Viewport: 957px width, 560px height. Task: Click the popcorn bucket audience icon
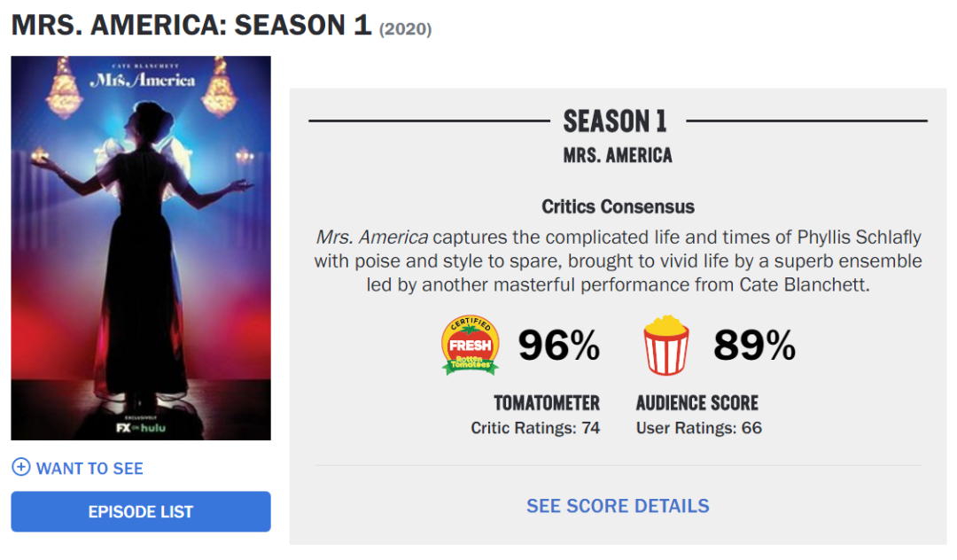(x=665, y=346)
